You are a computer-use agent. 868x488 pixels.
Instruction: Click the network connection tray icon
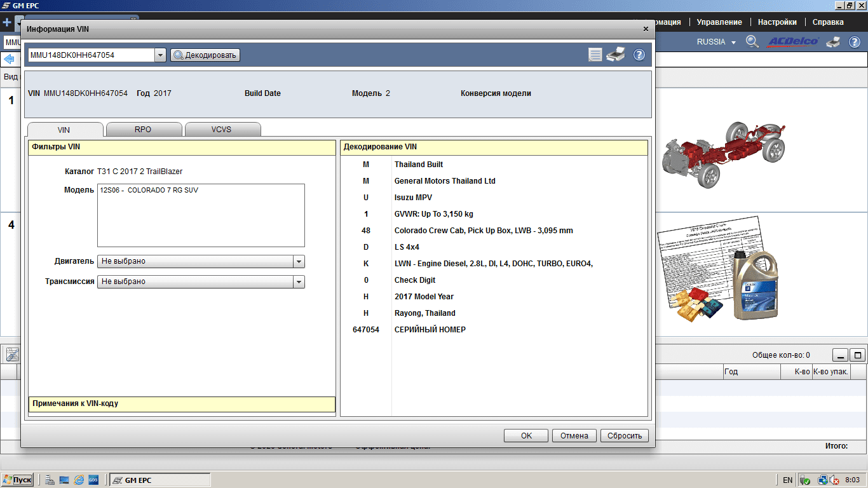coord(823,480)
